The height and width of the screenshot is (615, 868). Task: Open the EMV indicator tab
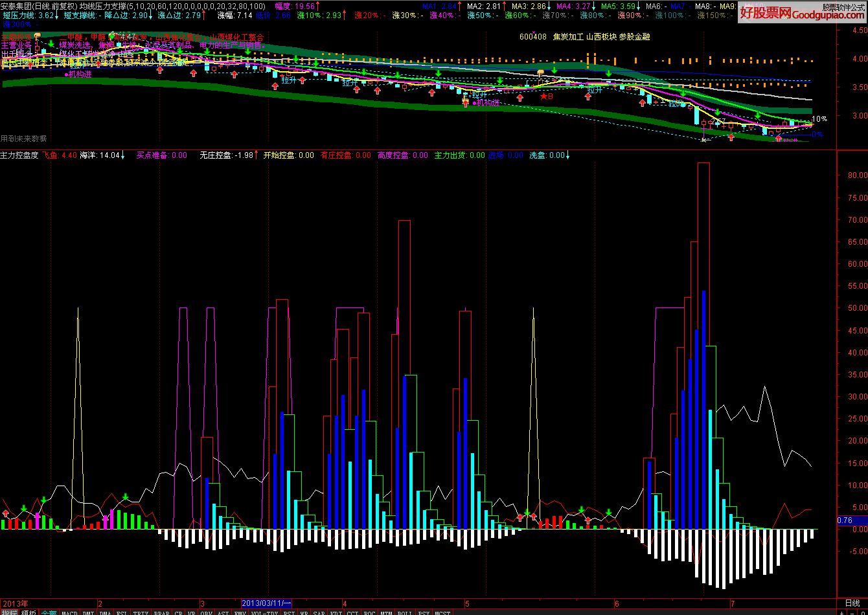(240, 611)
